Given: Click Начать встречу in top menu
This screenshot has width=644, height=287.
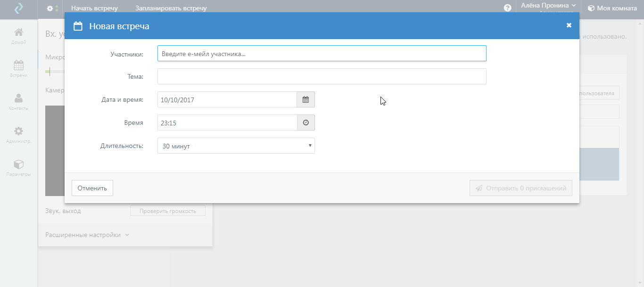Looking at the screenshot, I should point(94,8).
